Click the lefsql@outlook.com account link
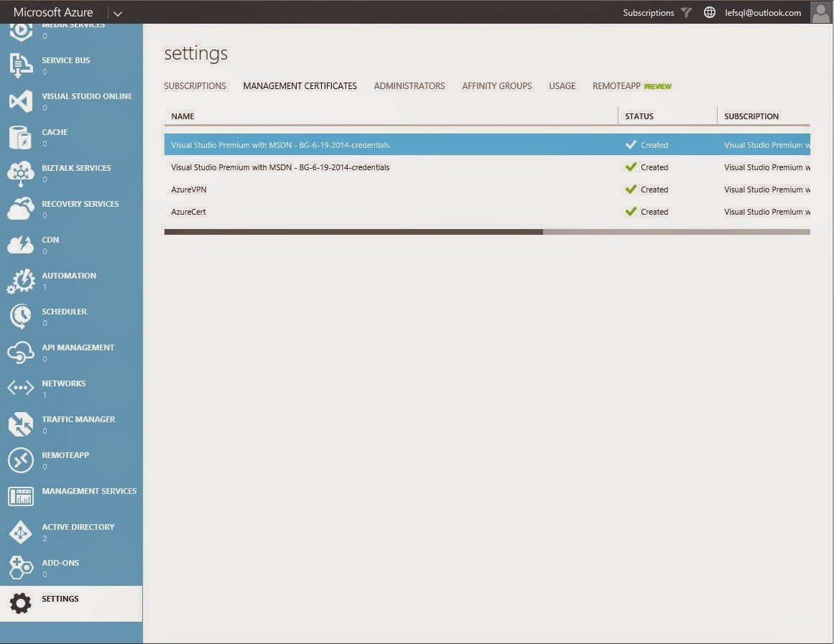 (x=763, y=13)
